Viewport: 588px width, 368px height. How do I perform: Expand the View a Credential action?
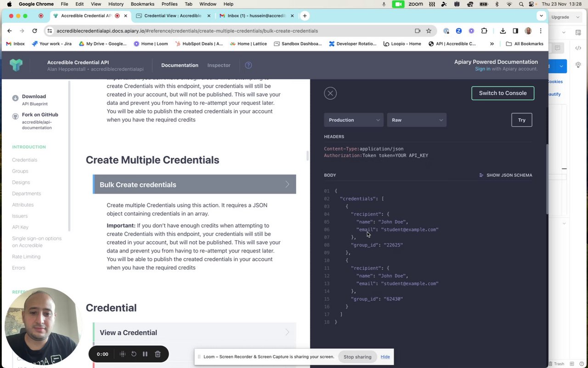(x=195, y=333)
